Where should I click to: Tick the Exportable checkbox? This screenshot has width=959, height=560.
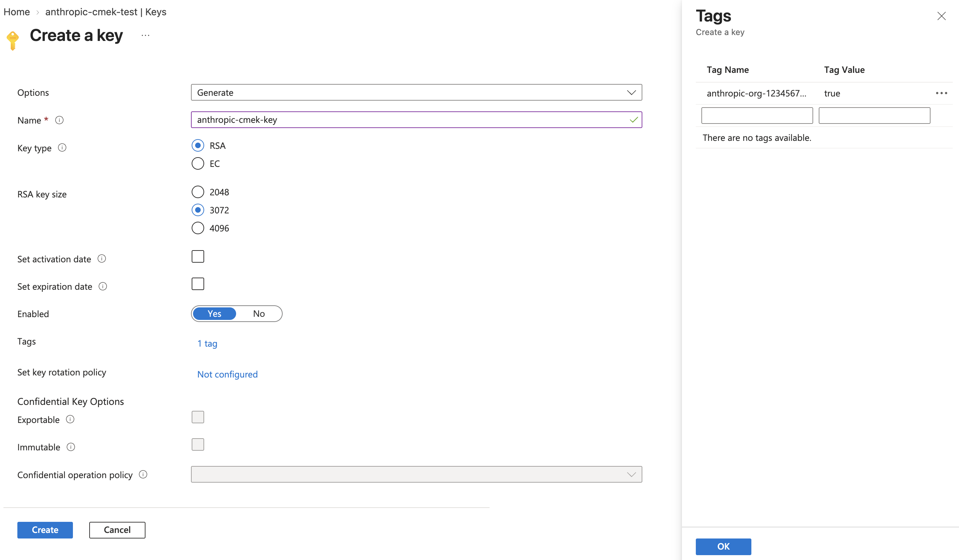(x=198, y=417)
